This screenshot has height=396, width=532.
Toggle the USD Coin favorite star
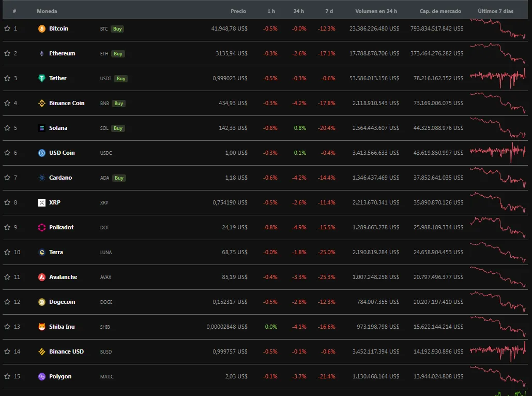click(7, 153)
